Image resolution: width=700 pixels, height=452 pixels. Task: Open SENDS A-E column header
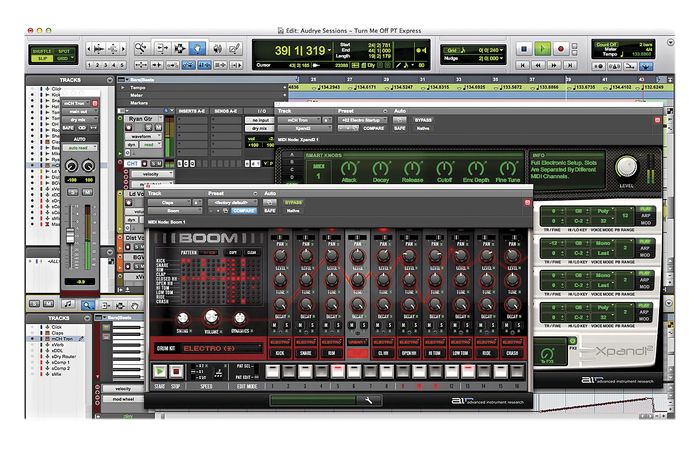[226, 111]
